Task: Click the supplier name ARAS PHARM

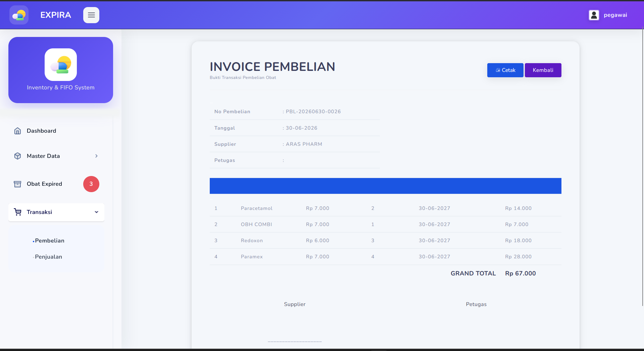Action: click(x=304, y=144)
